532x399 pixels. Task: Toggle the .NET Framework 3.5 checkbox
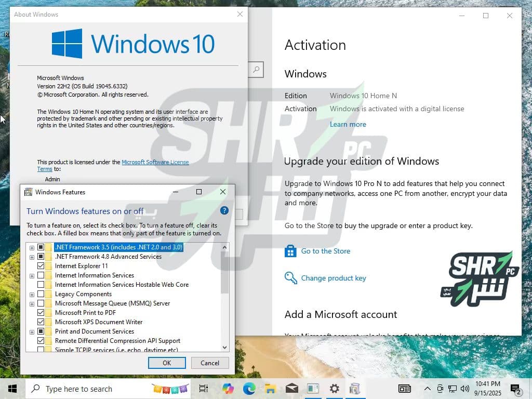point(41,247)
